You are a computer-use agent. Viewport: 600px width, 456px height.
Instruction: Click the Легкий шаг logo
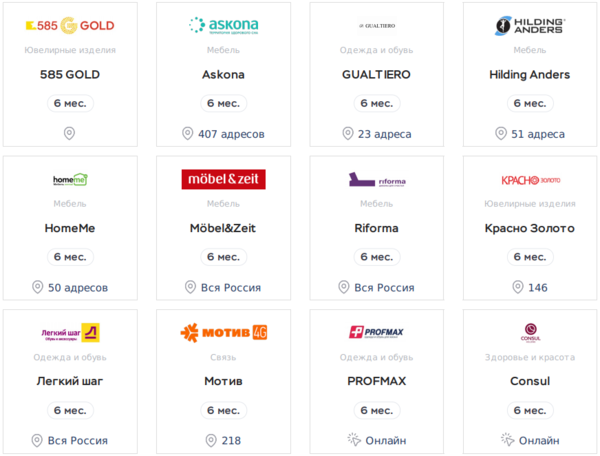click(70, 332)
